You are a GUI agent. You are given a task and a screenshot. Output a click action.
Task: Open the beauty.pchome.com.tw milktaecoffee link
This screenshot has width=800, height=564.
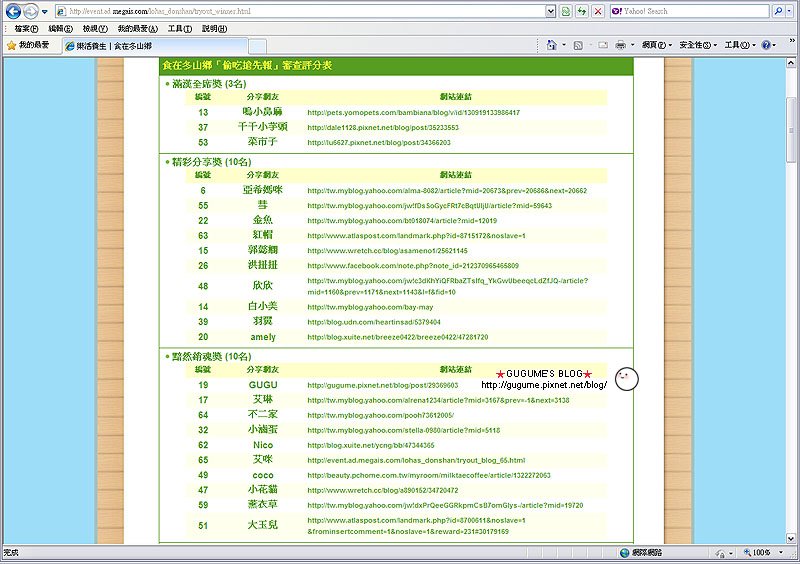[x=429, y=475]
